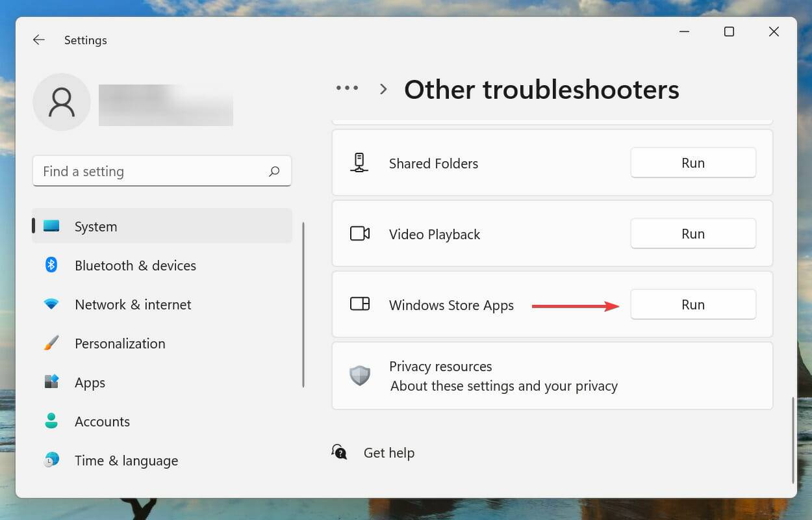Click the Personalization paintbrush icon
812x520 pixels.
point(51,343)
